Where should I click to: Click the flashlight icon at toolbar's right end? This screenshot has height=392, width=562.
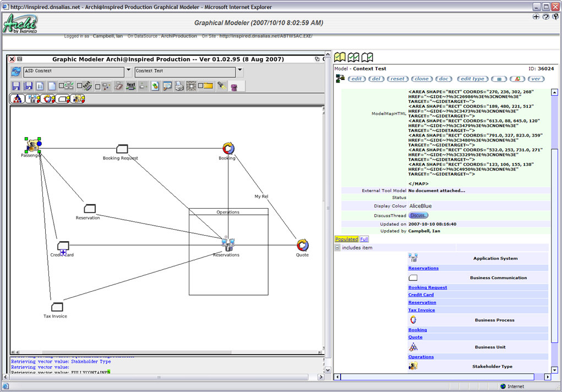pyautogui.click(x=220, y=85)
